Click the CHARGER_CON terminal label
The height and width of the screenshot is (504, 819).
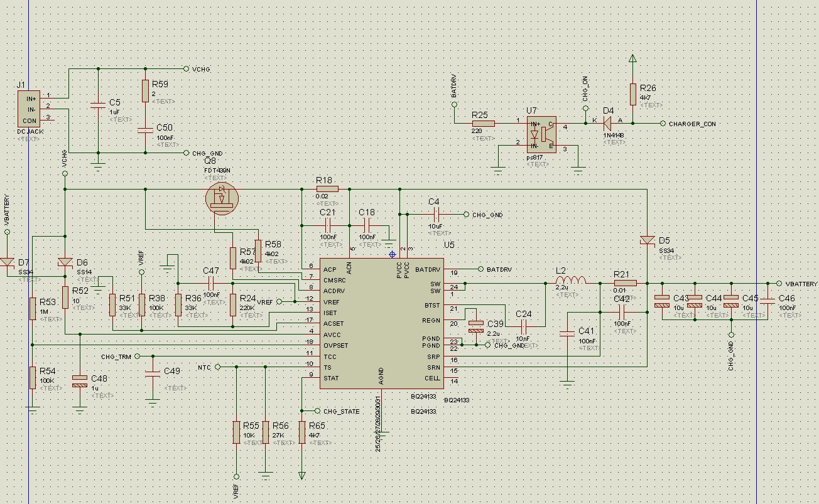pos(692,124)
